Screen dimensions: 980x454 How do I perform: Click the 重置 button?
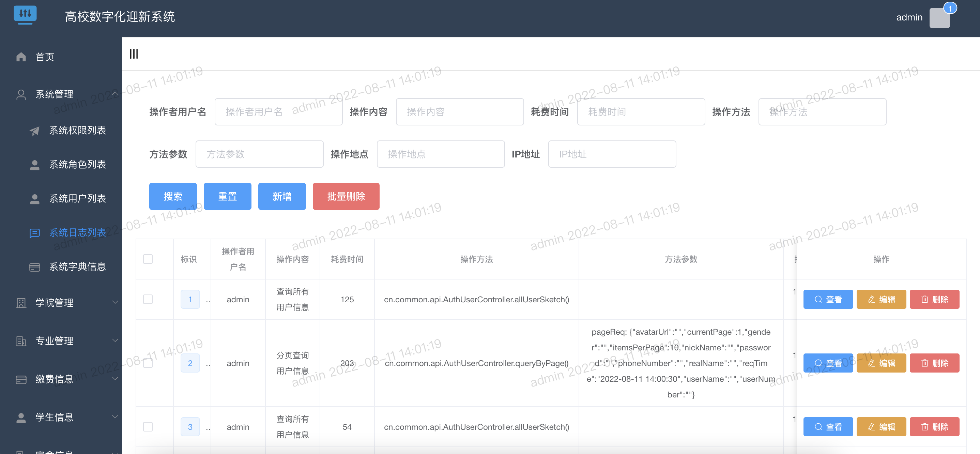pyautogui.click(x=228, y=196)
